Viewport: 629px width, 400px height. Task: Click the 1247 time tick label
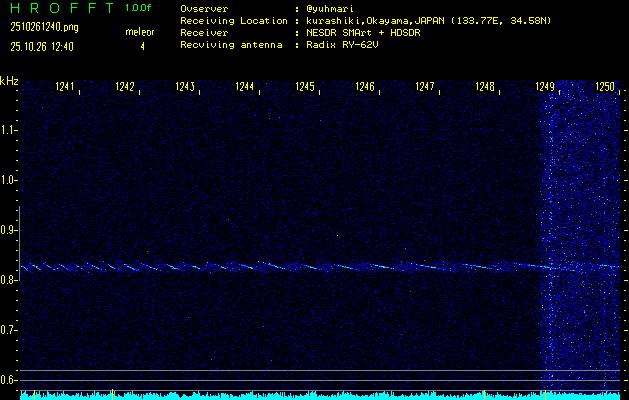pyautogui.click(x=426, y=88)
